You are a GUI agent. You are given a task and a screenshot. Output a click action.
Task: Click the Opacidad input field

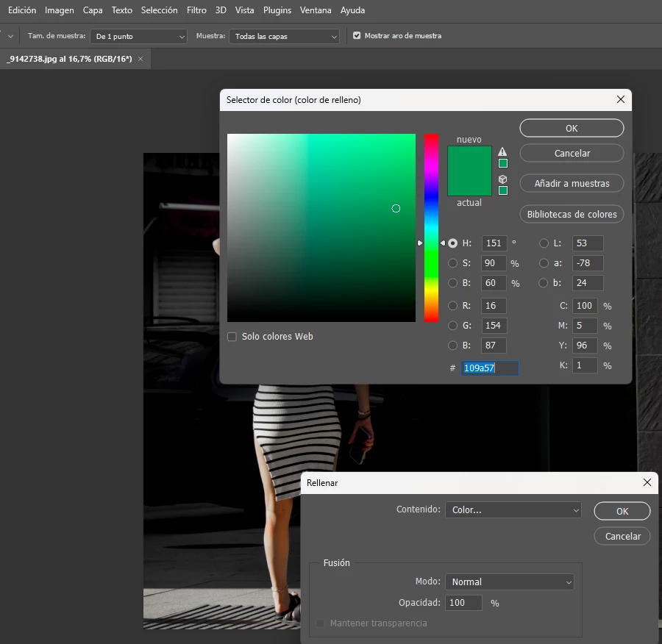click(x=463, y=603)
